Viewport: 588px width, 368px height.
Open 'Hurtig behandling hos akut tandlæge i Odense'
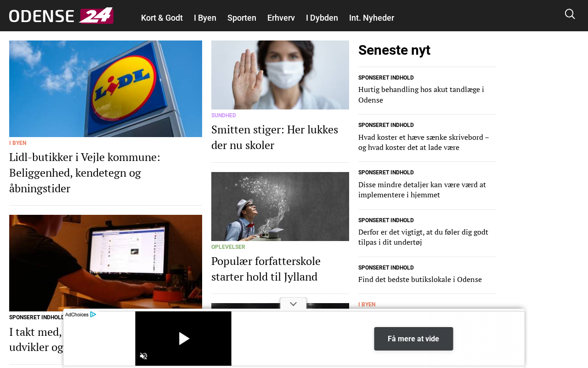click(421, 95)
